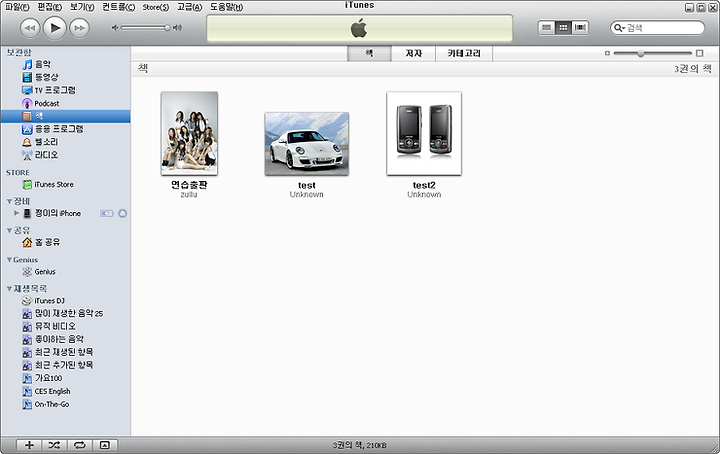
Task: Toggle repeat playback
Action: pos(80,445)
